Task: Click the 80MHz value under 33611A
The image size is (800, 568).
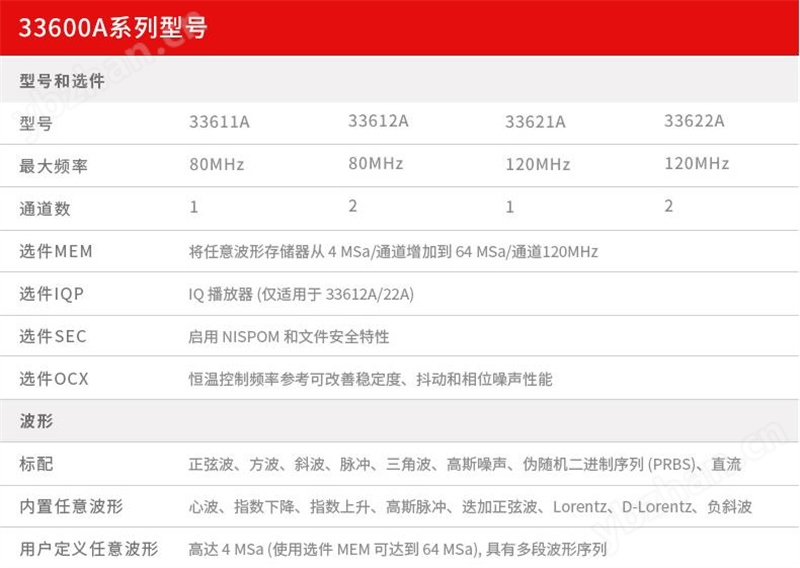Action: point(217,164)
